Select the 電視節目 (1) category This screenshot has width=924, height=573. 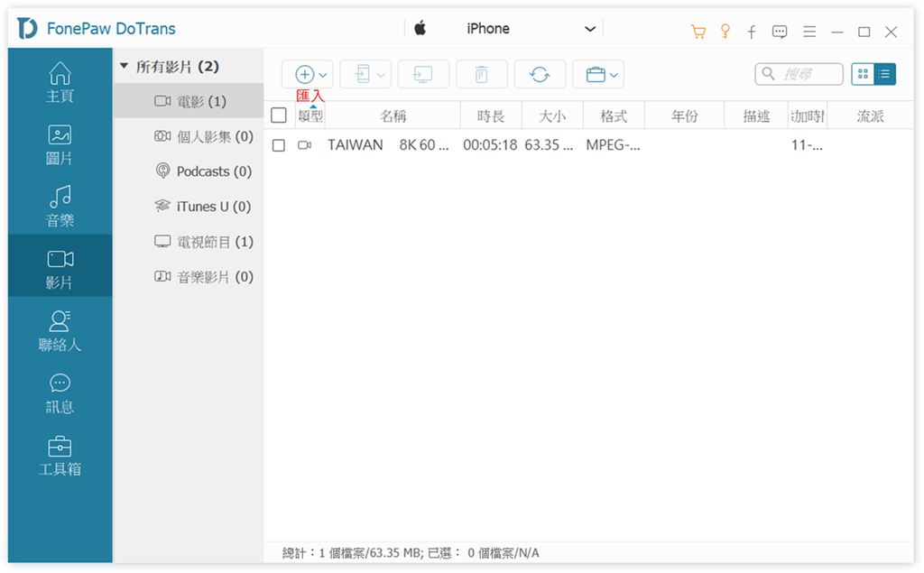click(189, 242)
